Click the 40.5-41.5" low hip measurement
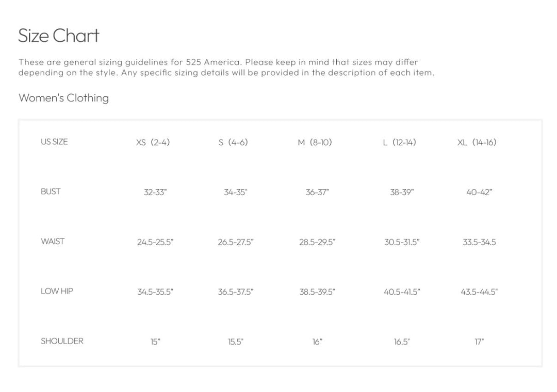557x392 pixels. point(402,292)
